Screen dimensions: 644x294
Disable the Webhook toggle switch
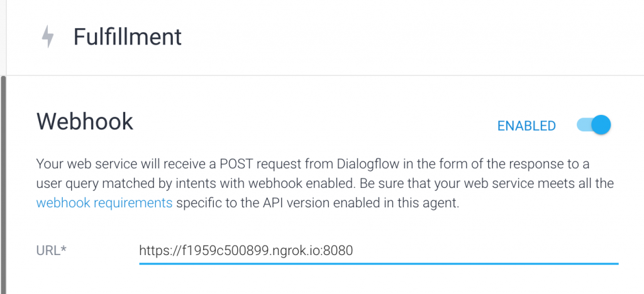coord(594,125)
